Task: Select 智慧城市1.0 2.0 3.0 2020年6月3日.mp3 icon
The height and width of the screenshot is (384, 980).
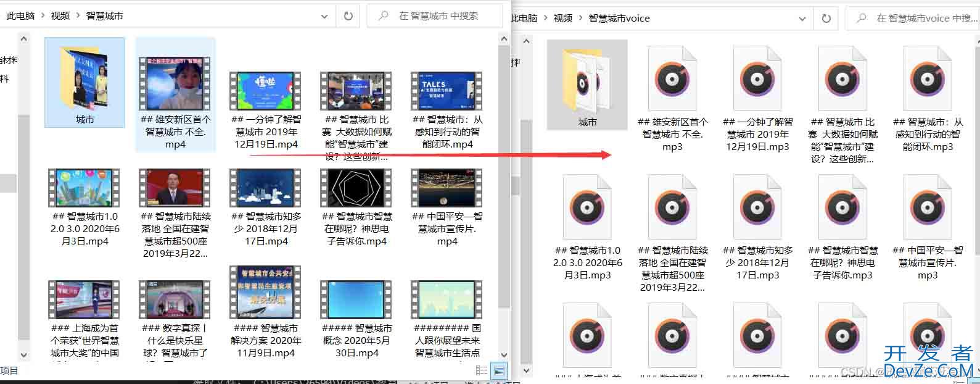Action: pyautogui.click(x=587, y=207)
